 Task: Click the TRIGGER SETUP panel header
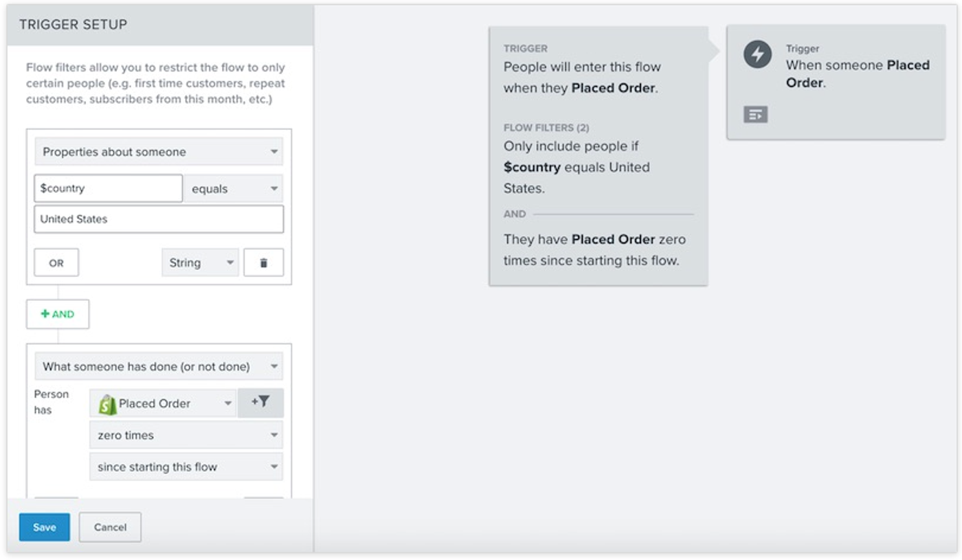tap(160, 25)
